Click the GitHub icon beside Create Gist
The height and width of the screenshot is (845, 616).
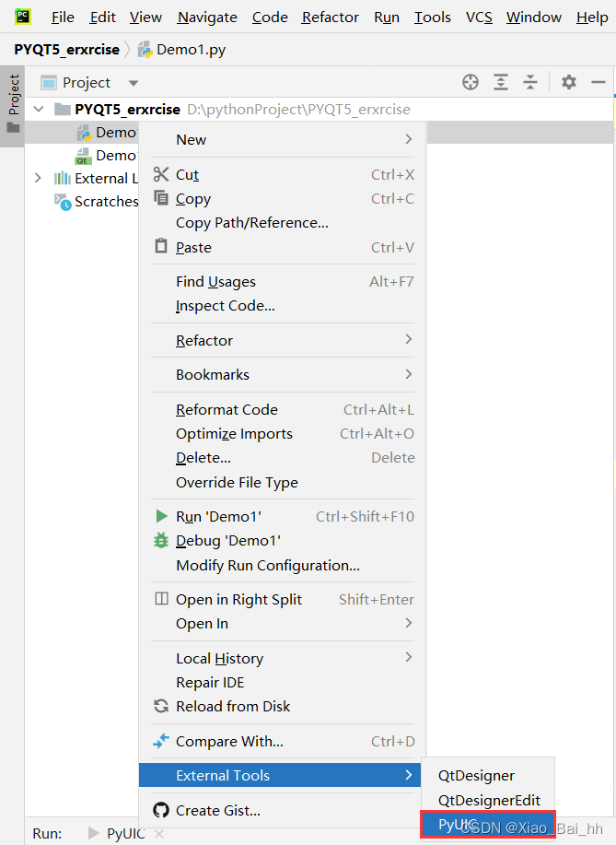161,810
